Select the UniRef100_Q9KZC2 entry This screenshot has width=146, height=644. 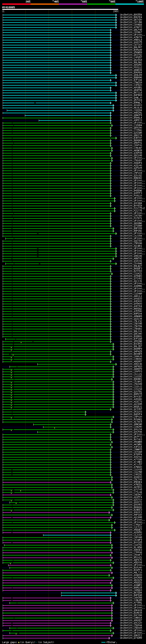(x=131, y=636)
